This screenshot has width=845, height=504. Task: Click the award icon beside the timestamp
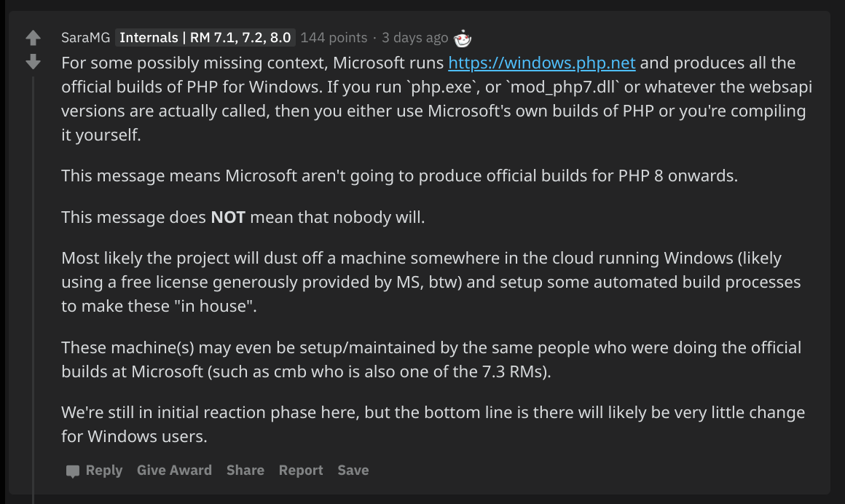click(x=463, y=38)
